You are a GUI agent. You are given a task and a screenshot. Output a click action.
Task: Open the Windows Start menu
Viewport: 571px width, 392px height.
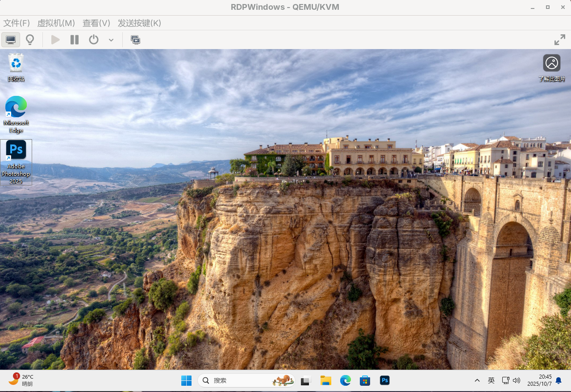click(x=186, y=380)
